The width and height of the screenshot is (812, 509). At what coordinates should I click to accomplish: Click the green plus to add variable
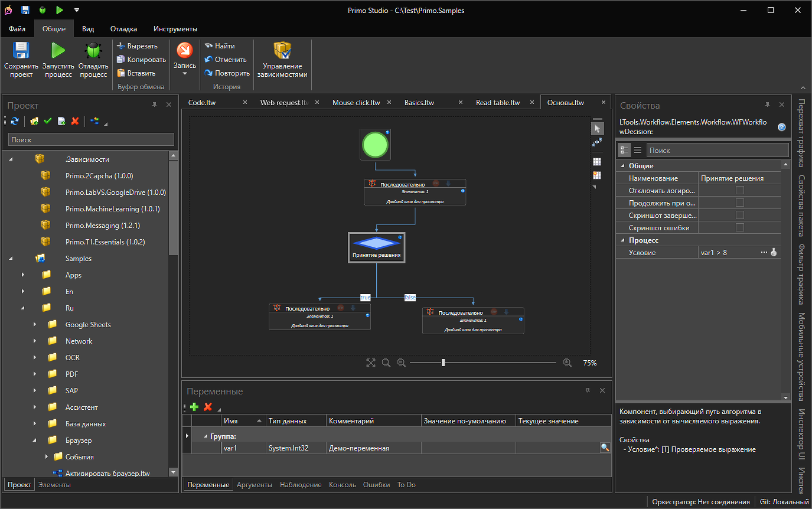click(x=194, y=407)
